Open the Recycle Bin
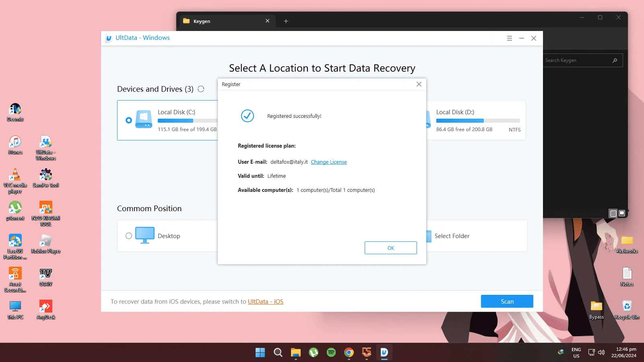The width and height of the screenshot is (644, 362). (627, 310)
